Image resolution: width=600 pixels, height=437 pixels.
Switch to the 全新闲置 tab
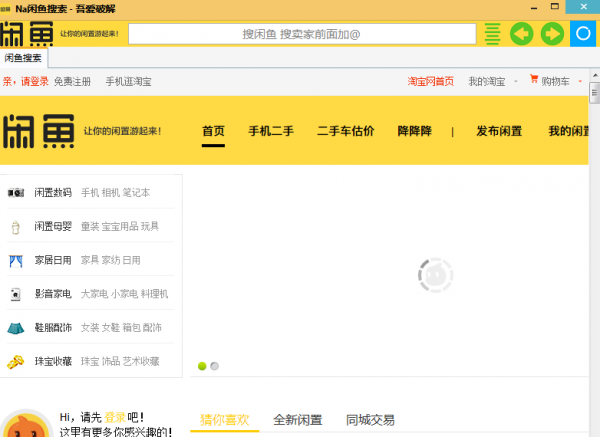pos(298,420)
